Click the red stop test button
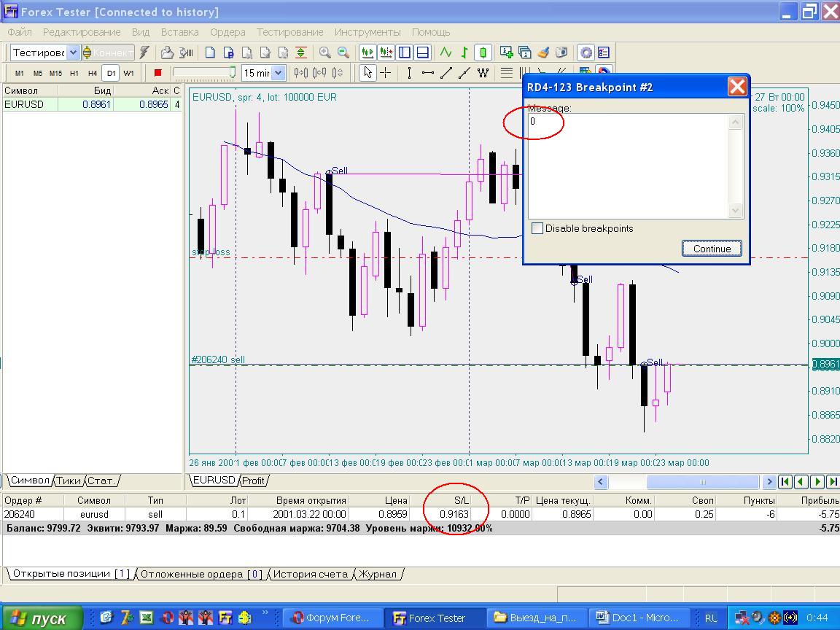This screenshot has height=630, width=840. tap(157, 73)
